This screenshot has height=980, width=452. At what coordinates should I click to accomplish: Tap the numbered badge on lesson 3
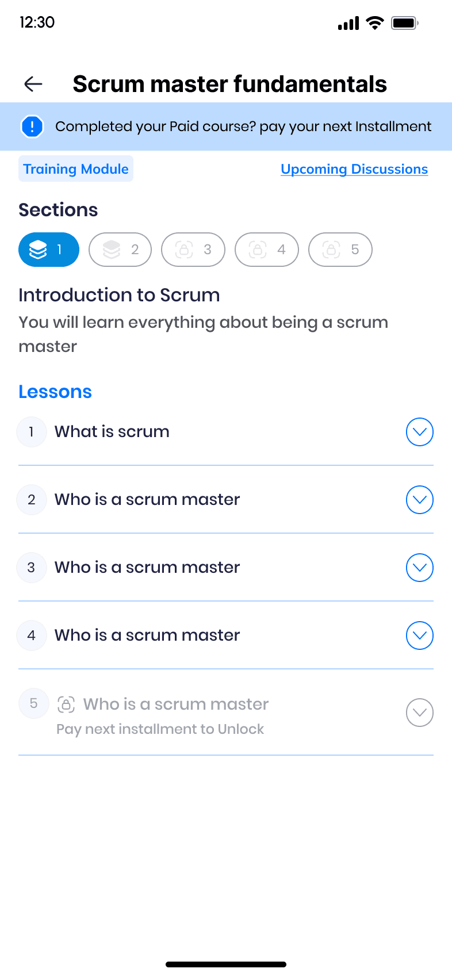pyautogui.click(x=32, y=568)
